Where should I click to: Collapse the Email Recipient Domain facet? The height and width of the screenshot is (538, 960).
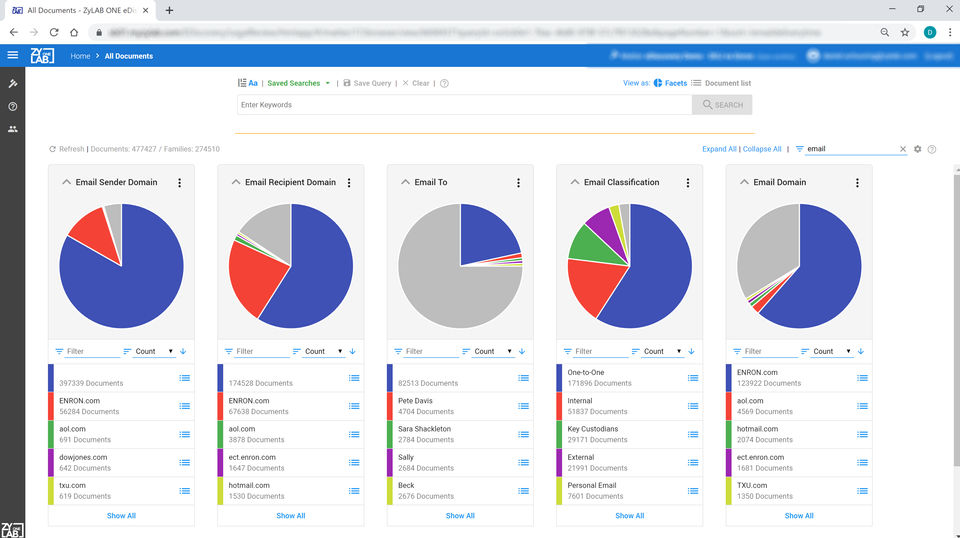[236, 182]
